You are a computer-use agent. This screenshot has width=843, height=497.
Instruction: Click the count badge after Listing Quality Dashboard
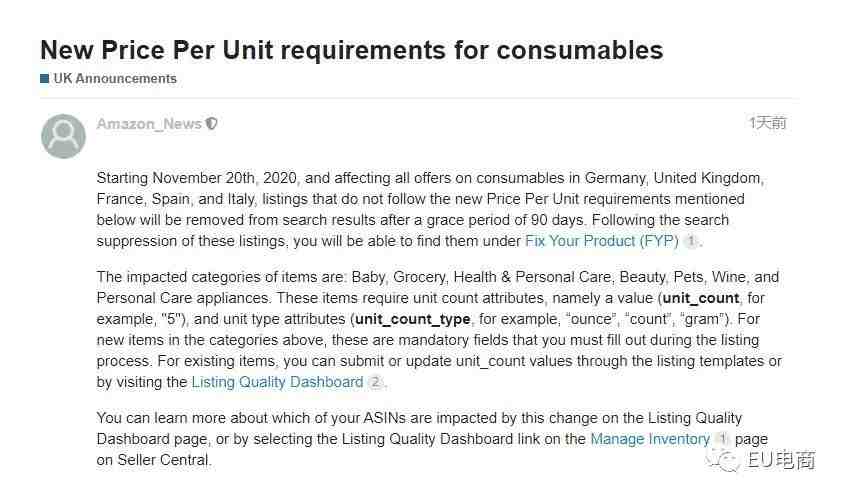click(x=375, y=382)
